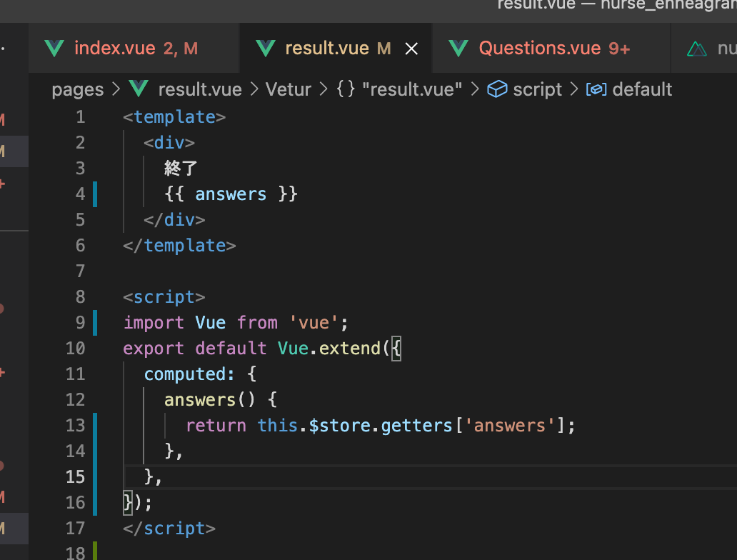Click the Nuxt icon on the rightmost tab
The image size is (737, 560).
(696, 49)
